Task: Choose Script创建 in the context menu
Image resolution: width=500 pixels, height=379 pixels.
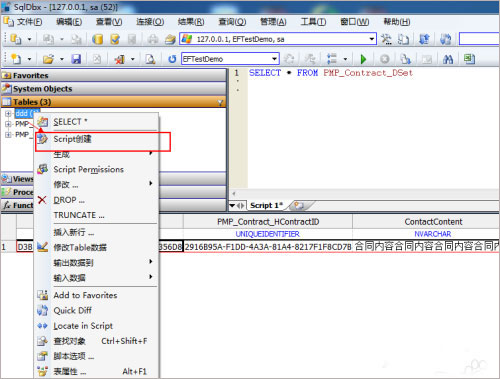Action: tap(97, 139)
